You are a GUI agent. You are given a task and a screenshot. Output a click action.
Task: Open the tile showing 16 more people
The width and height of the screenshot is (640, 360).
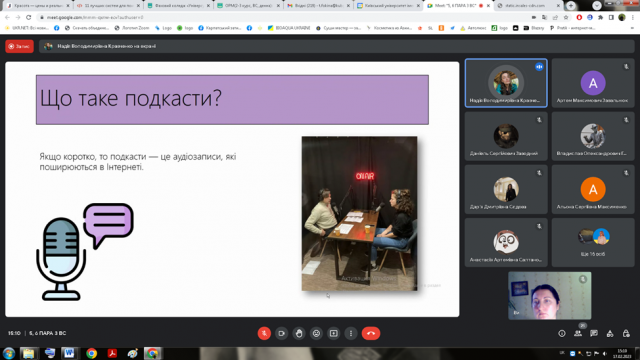(593, 242)
